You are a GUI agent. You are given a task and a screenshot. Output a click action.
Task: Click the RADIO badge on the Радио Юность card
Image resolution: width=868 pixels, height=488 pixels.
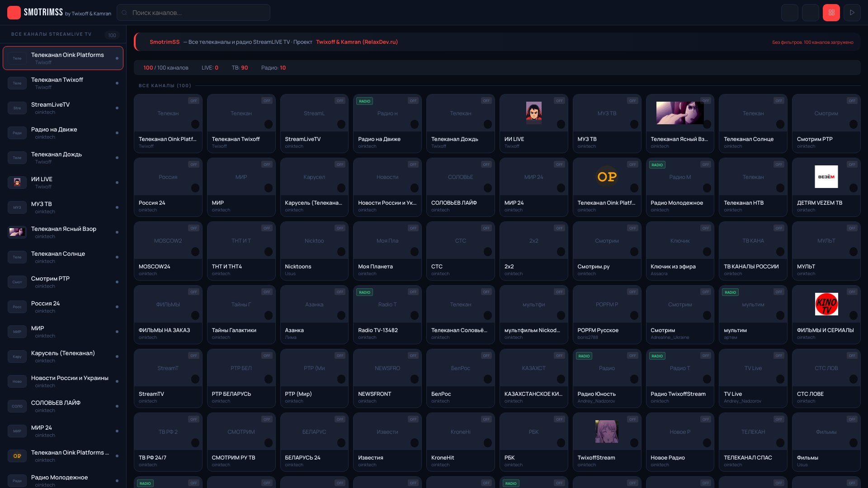(x=584, y=356)
